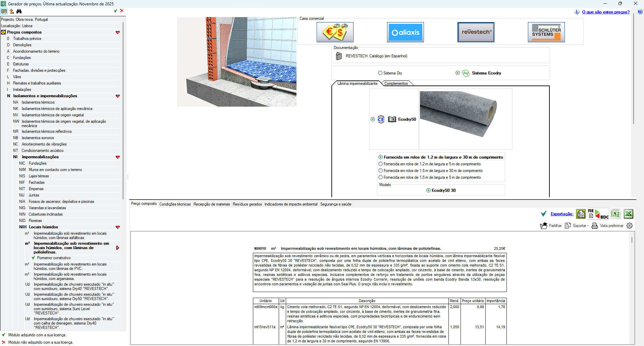Screen dimensions: 644x346
Task: Open the Fachadas, divisões e protecções chapter
Action: tap(39, 70)
